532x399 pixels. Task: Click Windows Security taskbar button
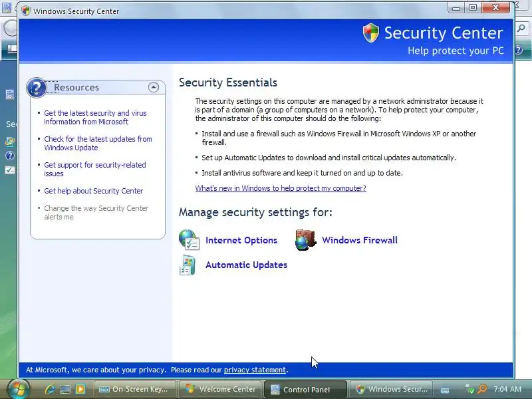click(391, 389)
